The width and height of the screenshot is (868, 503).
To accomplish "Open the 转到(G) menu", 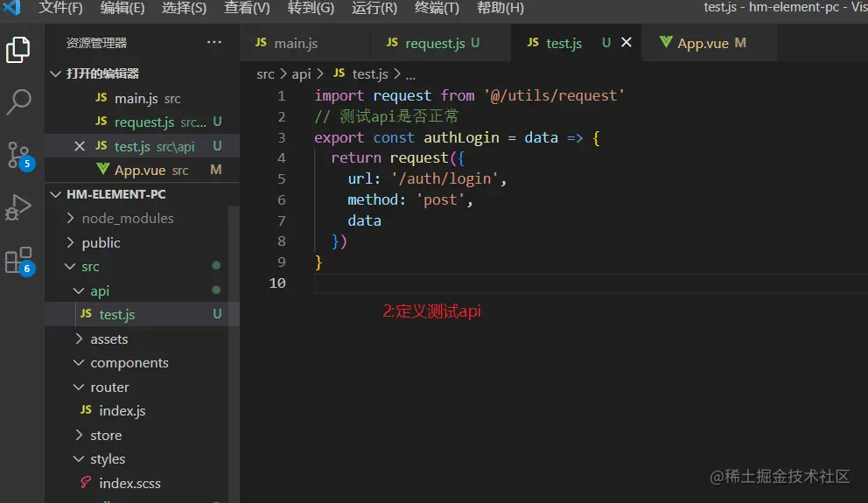I will [311, 8].
